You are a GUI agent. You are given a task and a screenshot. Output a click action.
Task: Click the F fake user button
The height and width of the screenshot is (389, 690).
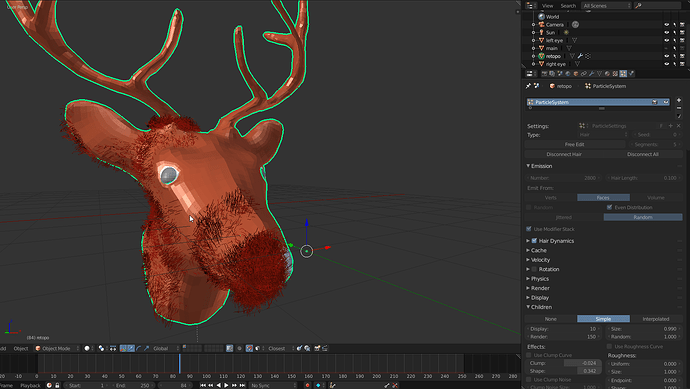(661, 126)
